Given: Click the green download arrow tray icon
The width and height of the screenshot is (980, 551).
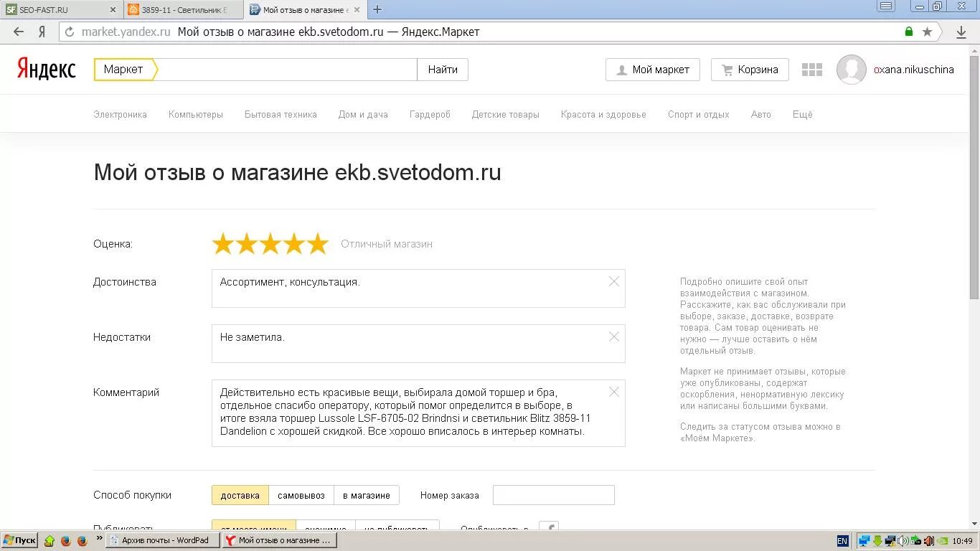Looking at the screenshot, I should 877,541.
